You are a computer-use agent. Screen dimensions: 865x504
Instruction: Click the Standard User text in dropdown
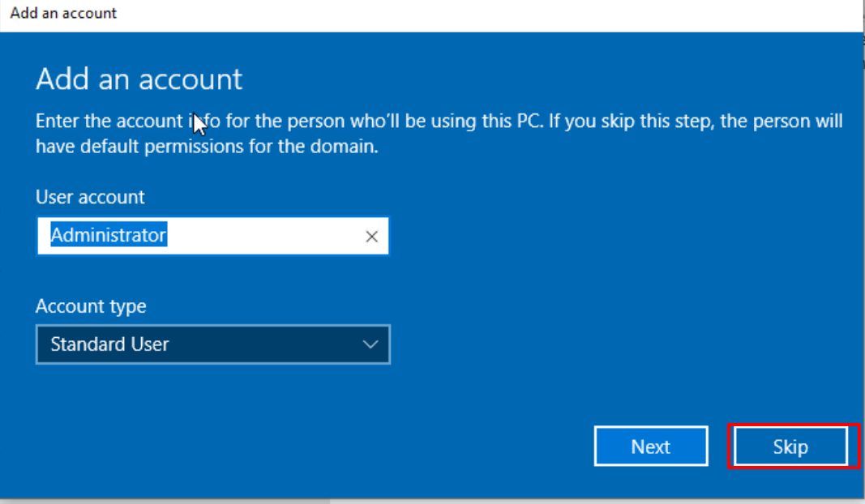click(x=109, y=344)
